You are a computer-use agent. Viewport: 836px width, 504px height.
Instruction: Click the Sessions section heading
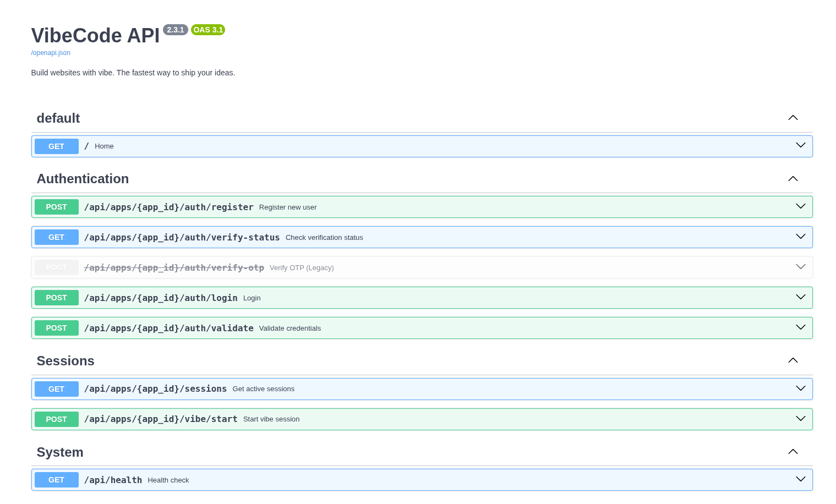(65, 360)
